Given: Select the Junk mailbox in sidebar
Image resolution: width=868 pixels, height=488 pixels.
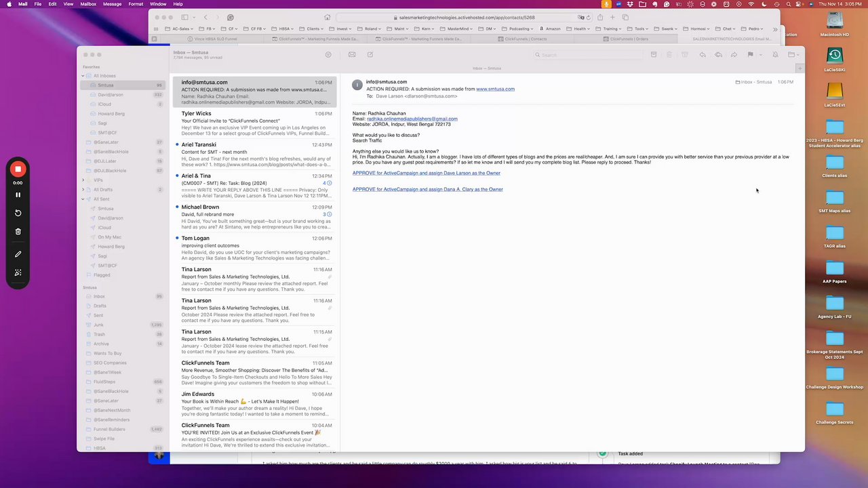Looking at the screenshot, I should pyautogui.click(x=123, y=325).
